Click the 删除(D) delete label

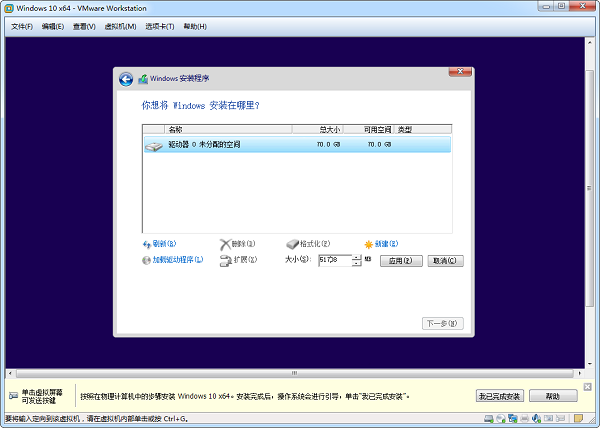point(243,244)
